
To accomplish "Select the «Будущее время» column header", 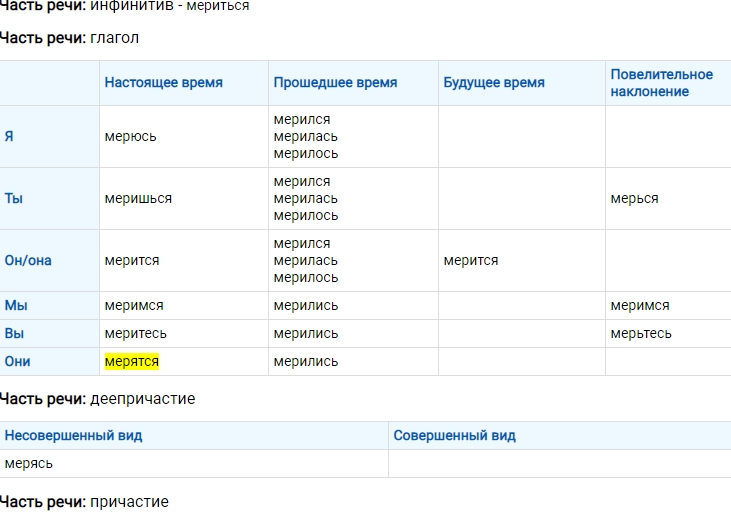I will (x=494, y=83).
